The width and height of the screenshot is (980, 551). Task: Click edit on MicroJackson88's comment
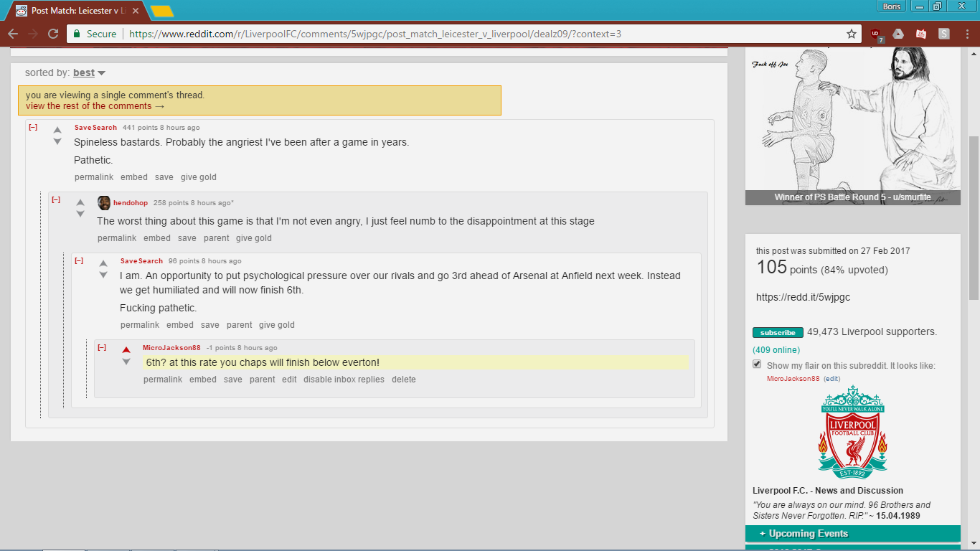289,380
